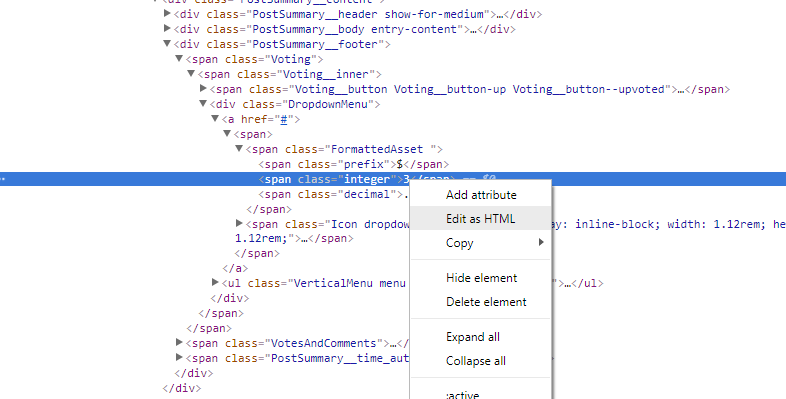The height and width of the screenshot is (399, 786).
Task: Choose Edit as HTML in context menu
Action: [481, 219]
